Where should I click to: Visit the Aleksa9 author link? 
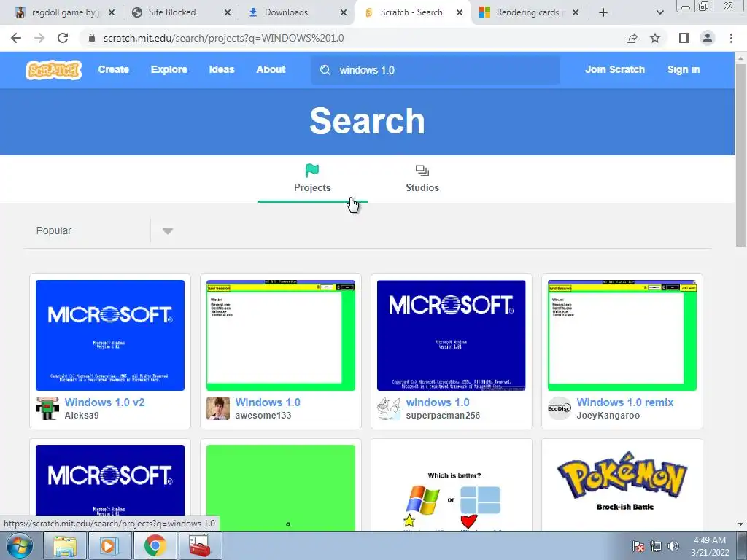tap(82, 415)
